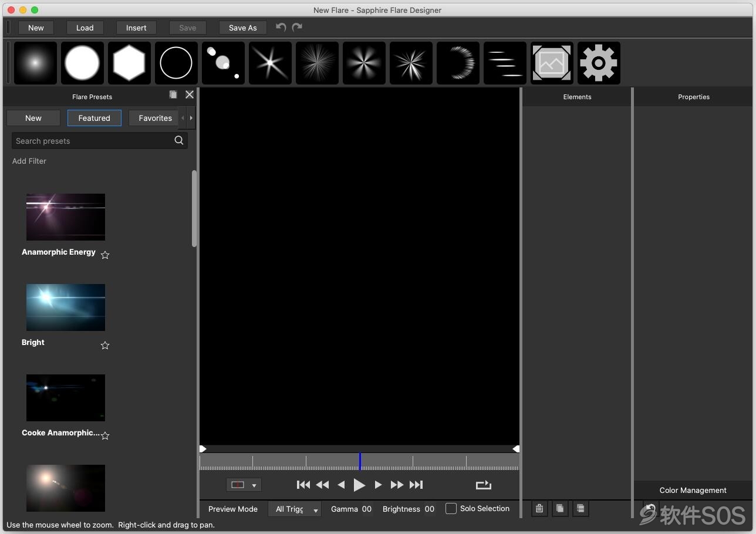Add the six-point star flare element
This screenshot has width=756, height=534.
pyautogui.click(x=270, y=63)
